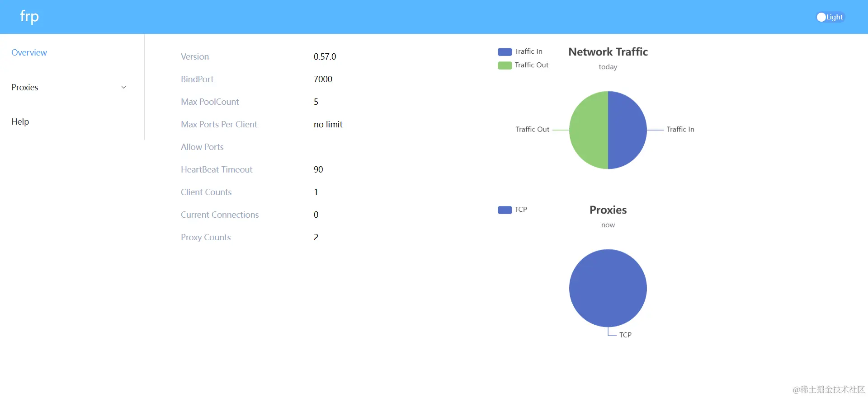Open the Overview menu item
Image resolution: width=868 pixels, height=397 pixels.
point(29,52)
